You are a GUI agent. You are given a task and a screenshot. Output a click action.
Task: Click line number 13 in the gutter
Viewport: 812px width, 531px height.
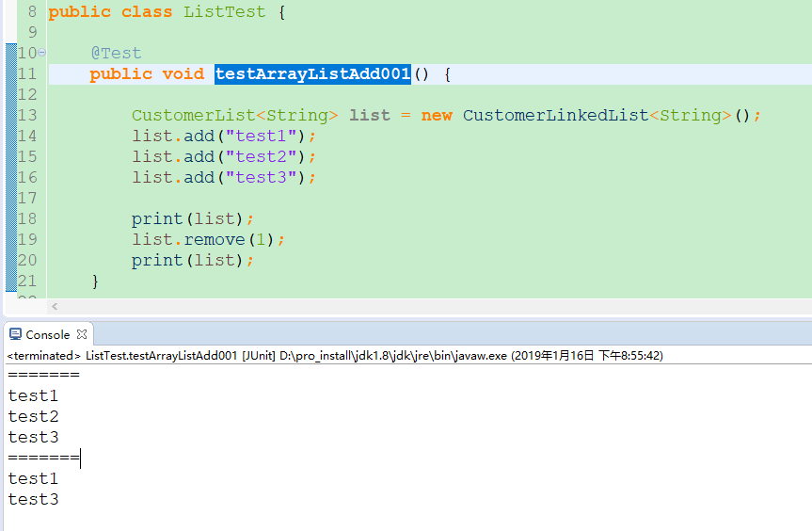27,115
